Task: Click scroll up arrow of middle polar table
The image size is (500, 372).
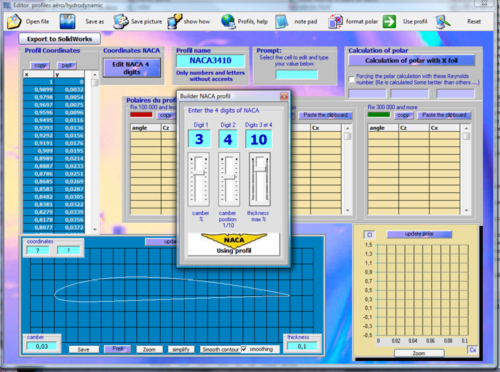Action: pyautogui.click(x=347, y=128)
